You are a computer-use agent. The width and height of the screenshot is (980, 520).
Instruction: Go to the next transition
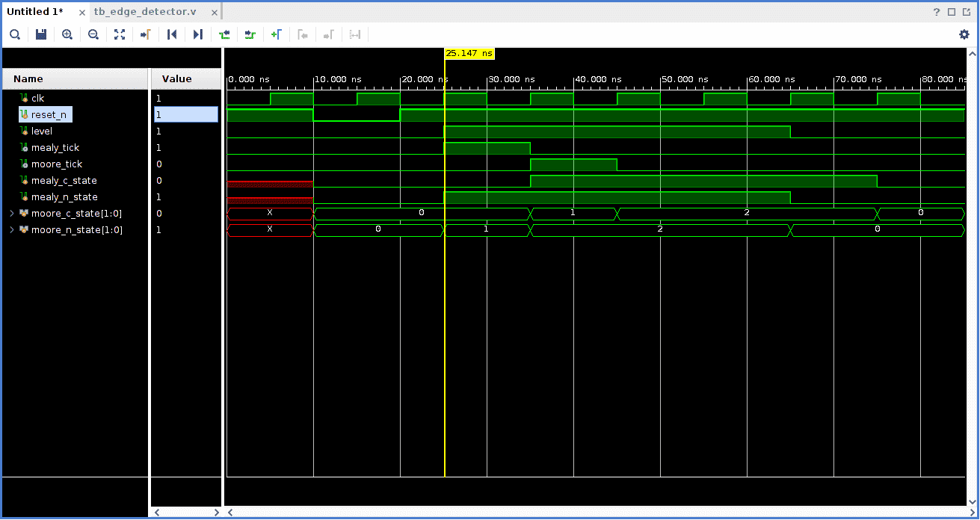[250, 34]
